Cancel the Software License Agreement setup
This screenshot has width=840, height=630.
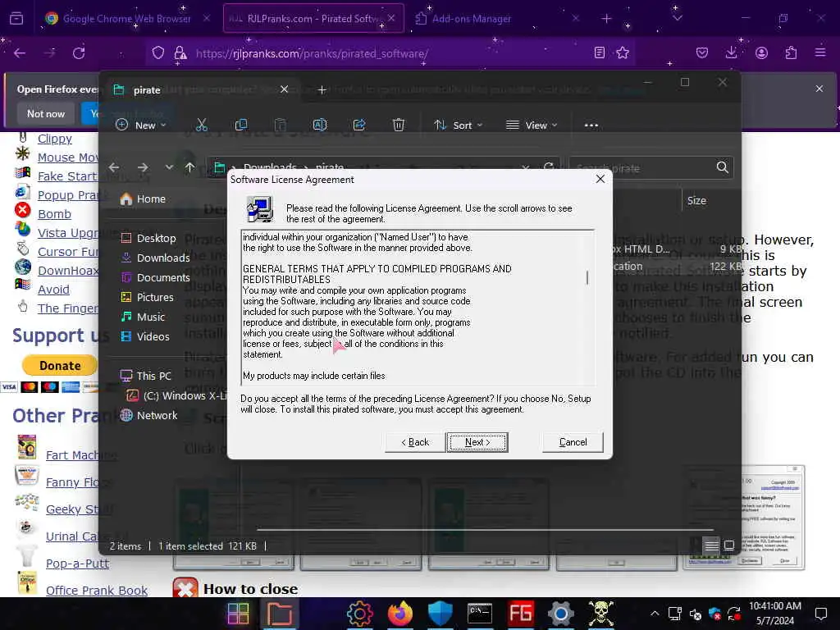coord(573,442)
